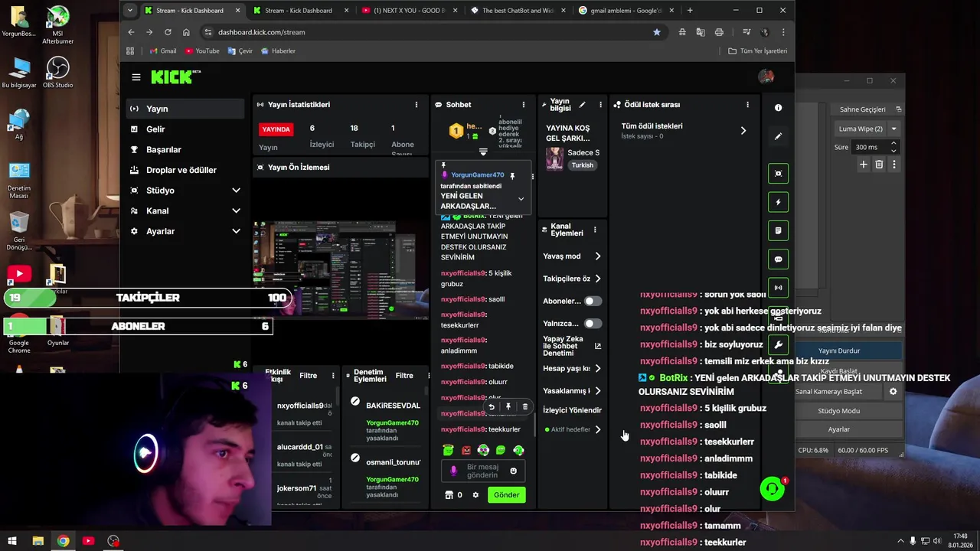Image resolution: width=980 pixels, height=551 pixels.
Task: Click Ayarlar button in OBS window
Action: [x=839, y=429]
